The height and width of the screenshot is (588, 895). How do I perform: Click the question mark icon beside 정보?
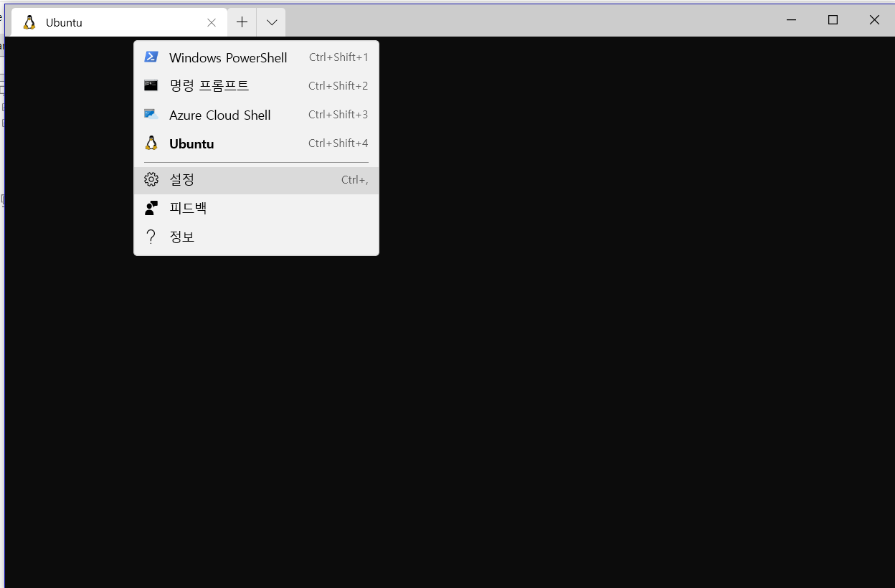(151, 237)
